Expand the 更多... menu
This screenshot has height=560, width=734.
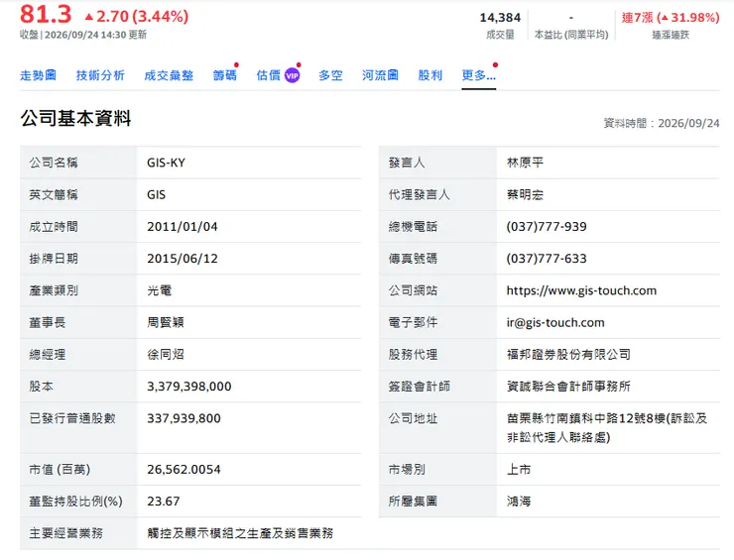tap(478, 75)
